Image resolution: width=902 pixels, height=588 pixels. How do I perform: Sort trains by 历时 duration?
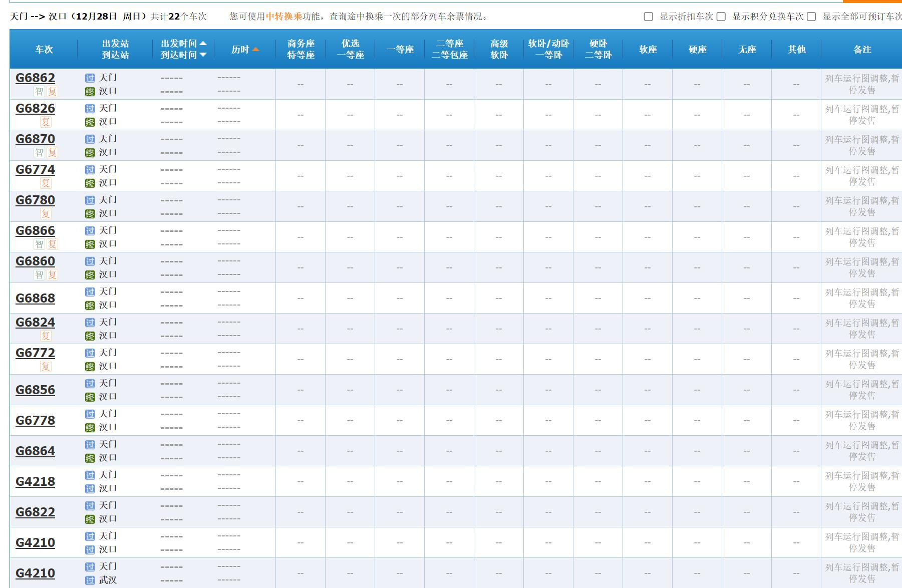(x=244, y=50)
